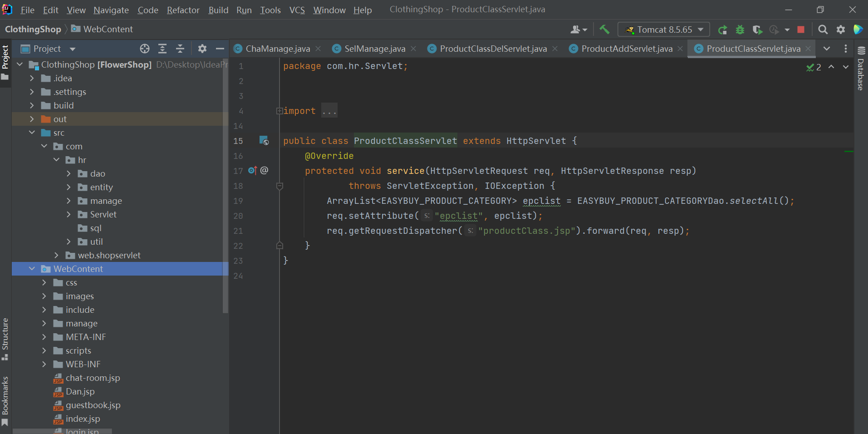868x434 pixels.
Task: Click the Project panel horizontal scrollbar
Action: point(62,431)
